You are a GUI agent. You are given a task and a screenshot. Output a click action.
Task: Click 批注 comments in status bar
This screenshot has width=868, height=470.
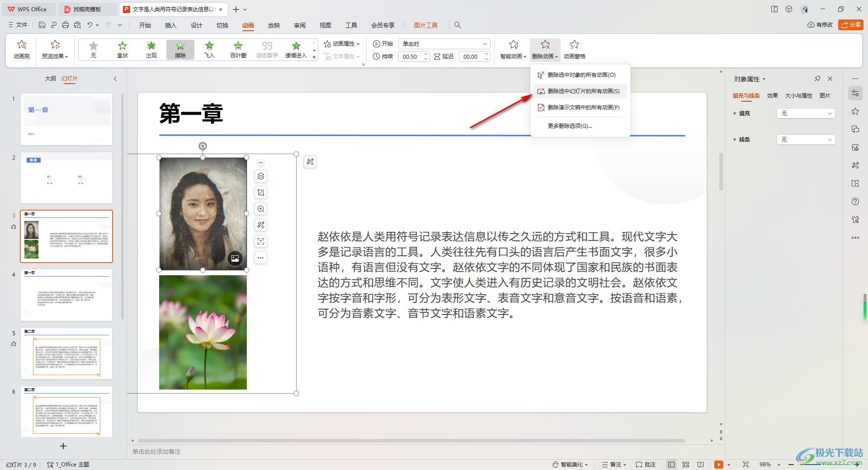(646, 465)
